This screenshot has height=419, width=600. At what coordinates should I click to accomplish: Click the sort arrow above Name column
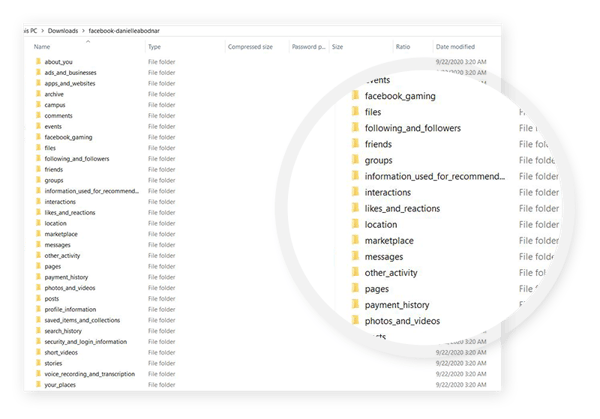[88, 41]
